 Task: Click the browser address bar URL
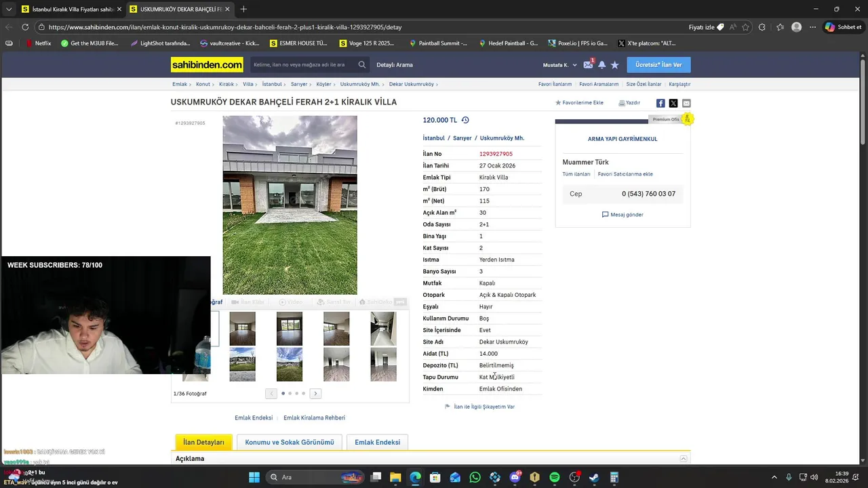click(225, 27)
